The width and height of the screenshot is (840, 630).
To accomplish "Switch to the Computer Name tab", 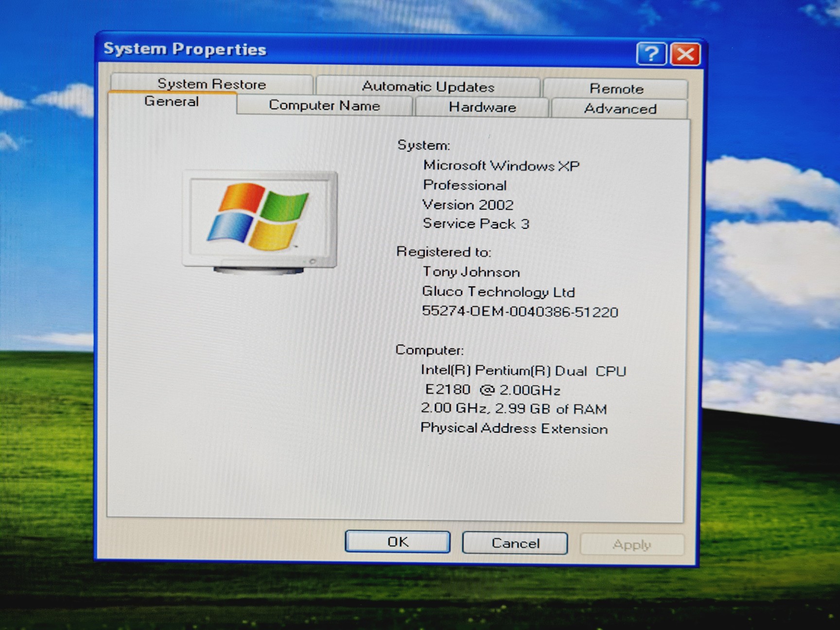I will click(324, 105).
